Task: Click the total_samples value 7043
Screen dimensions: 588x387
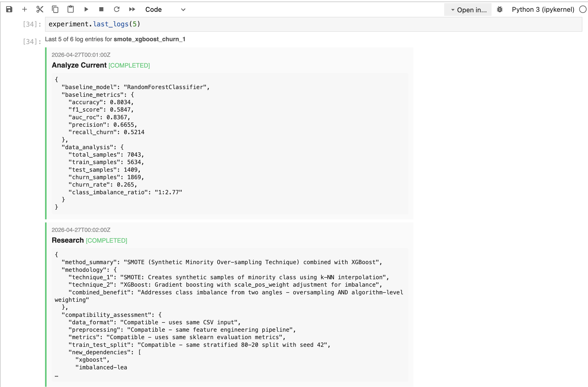Action: click(x=134, y=155)
